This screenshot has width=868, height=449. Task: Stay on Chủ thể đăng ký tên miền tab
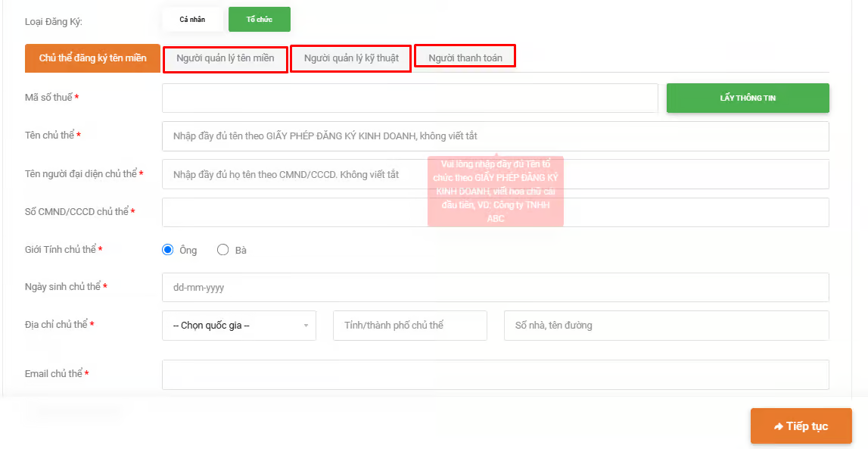point(92,58)
